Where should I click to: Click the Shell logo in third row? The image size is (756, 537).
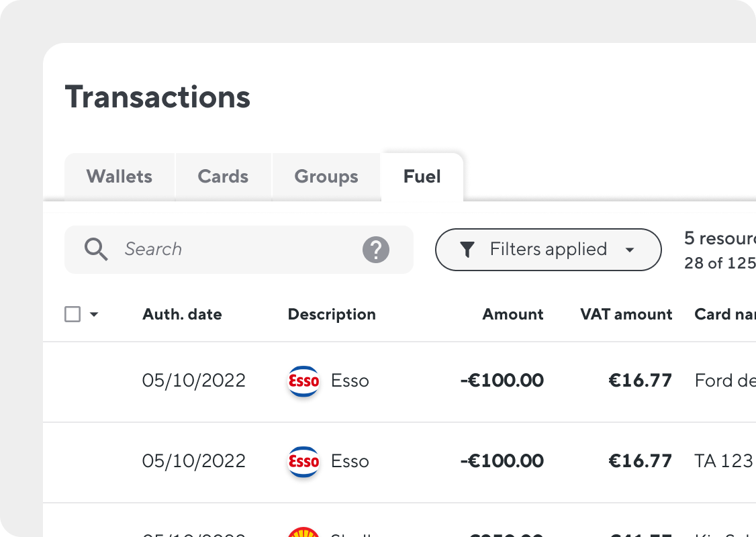(303, 532)
